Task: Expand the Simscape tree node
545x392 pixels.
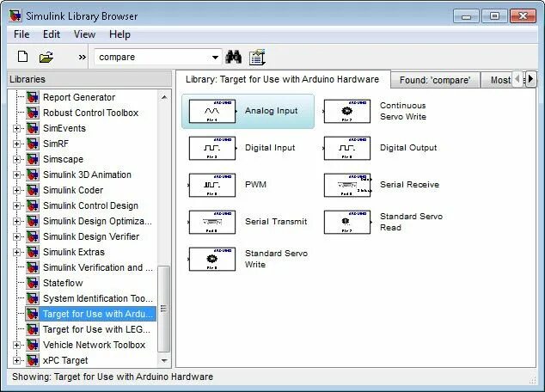Action: coord(16,160)
